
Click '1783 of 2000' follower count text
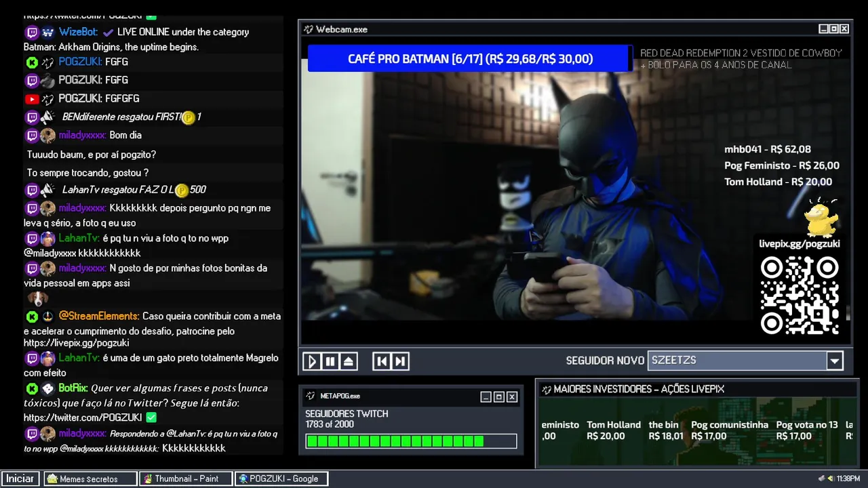[330, 425]
